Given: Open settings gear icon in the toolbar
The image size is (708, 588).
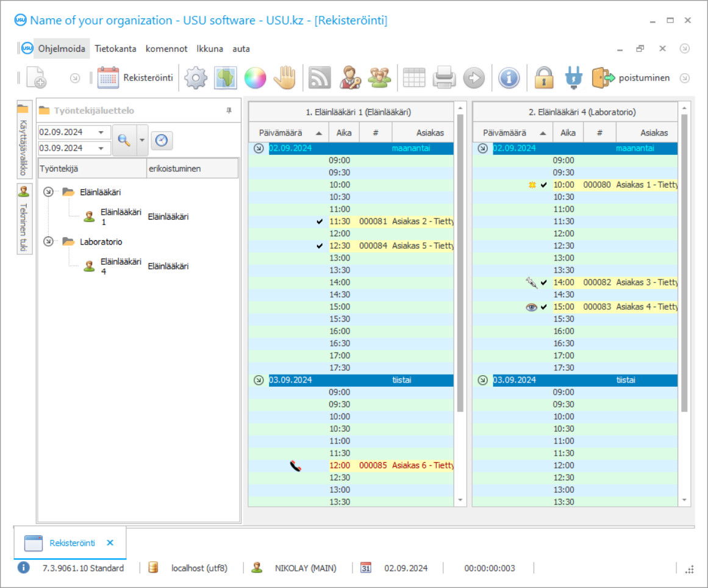Looking at the screenshot, I should point(196,77).
